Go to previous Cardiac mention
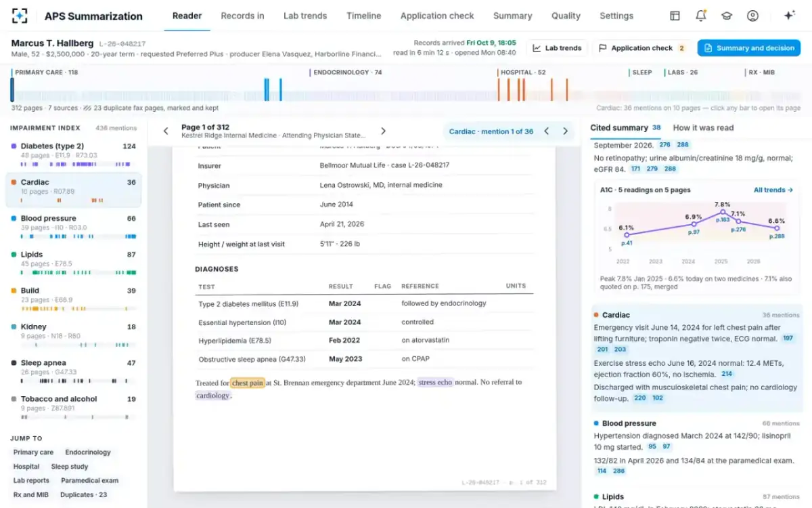Viewport: 812px width, 508px height. coord(547,131)
